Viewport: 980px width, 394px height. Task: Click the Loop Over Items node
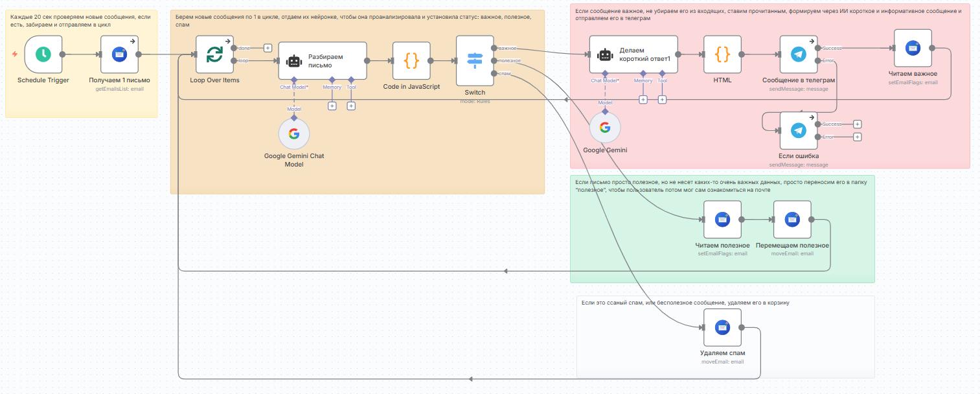point(214,54)
